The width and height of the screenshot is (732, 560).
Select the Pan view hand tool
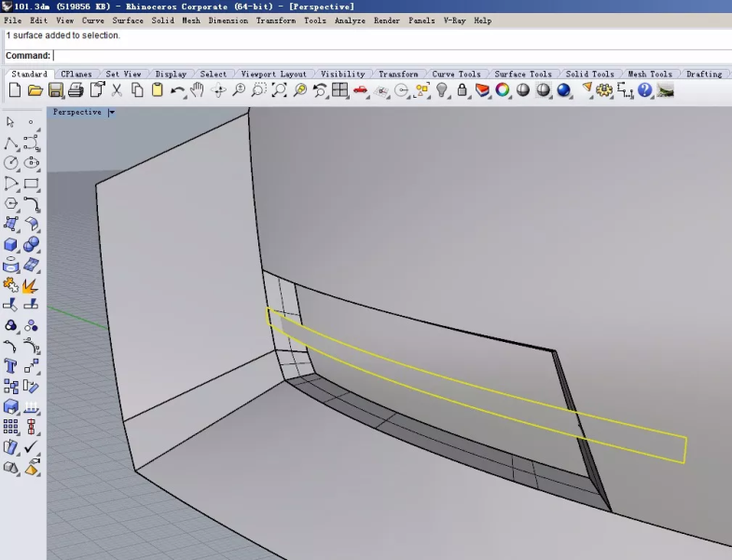coord(198,90)
